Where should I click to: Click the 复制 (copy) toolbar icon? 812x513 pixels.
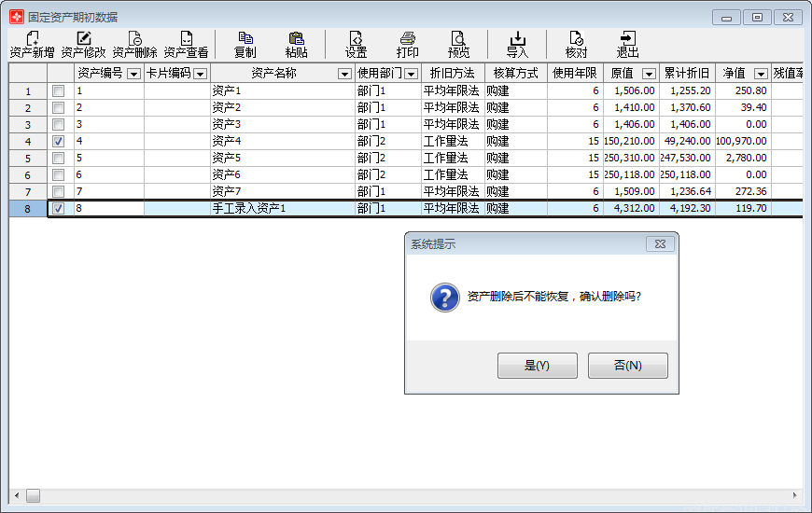pyautogui.click(x=245, y=44)
